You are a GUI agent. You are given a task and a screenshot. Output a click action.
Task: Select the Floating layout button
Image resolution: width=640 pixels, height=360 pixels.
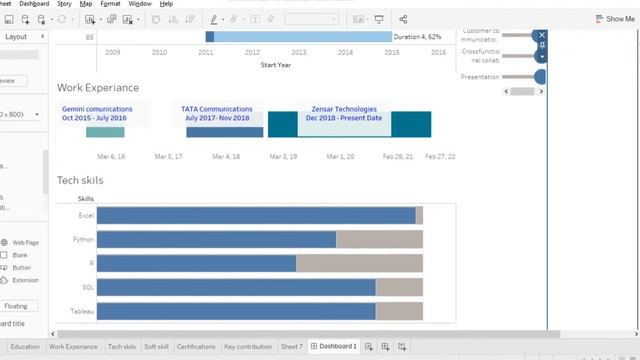click(16, 306)
